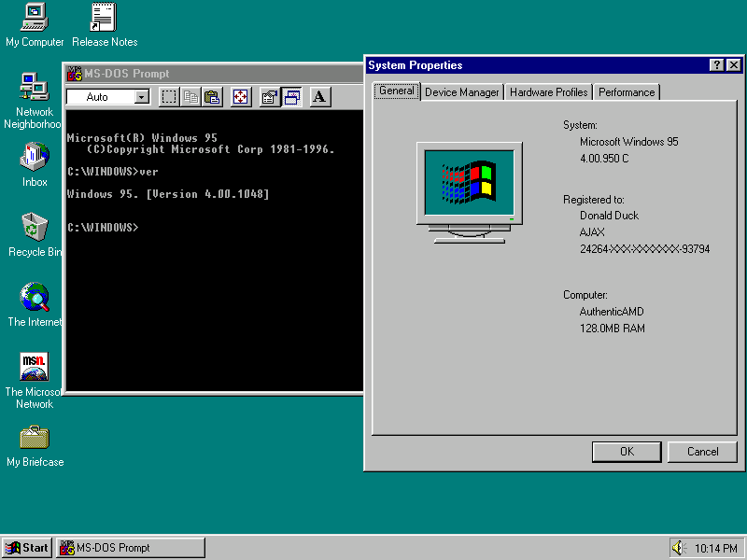The width and height of the screenshot is (747, 560).
Task: Select the Hardware Profiles tab
Action: pos(548,91)
